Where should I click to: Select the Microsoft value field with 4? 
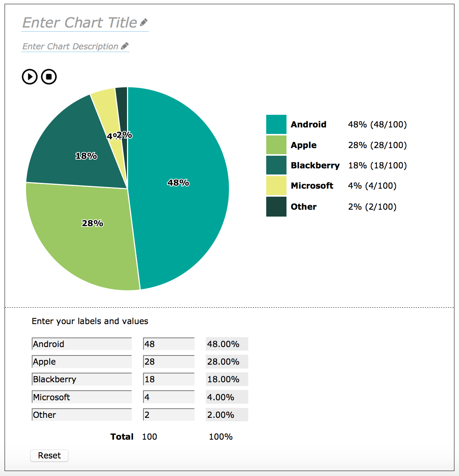(x=169, y=397)
